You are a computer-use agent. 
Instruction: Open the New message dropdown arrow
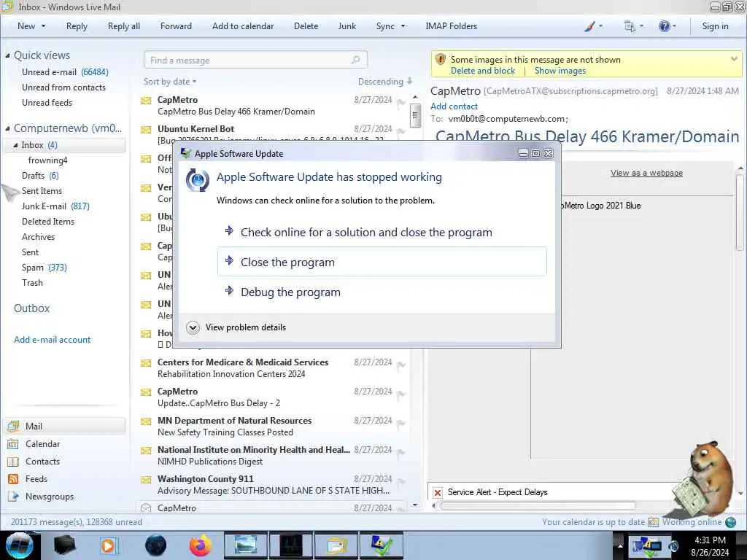pos(44,26)
